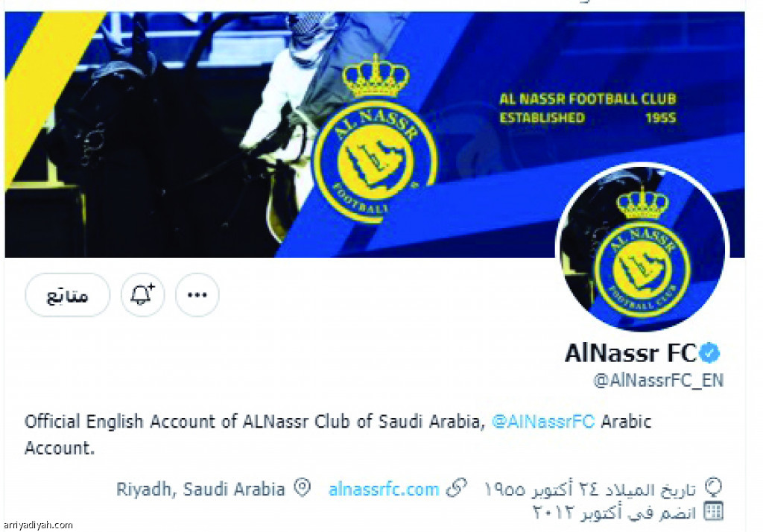The width and height of the screenshot is (763, 532).
Task: Click the joined October 2012 text
Action: pyautogui.click(x=615, y=513)
